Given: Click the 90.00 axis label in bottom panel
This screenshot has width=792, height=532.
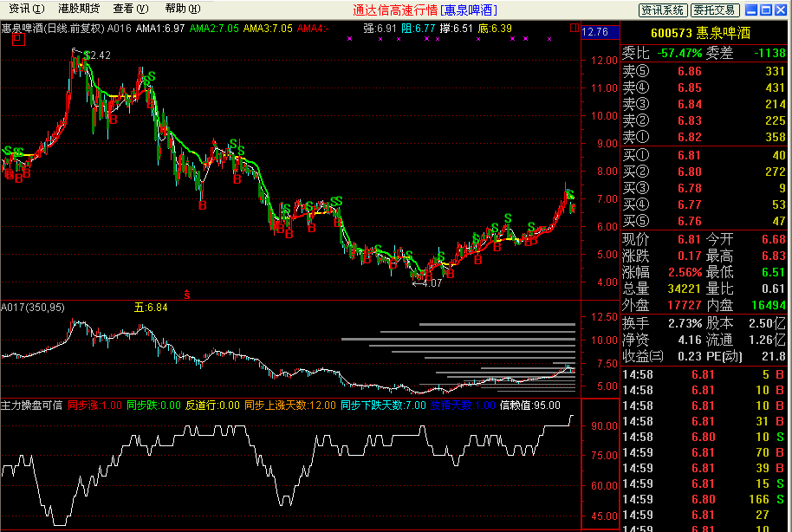Looking at the screenshot, I should (x=605, y=426).
